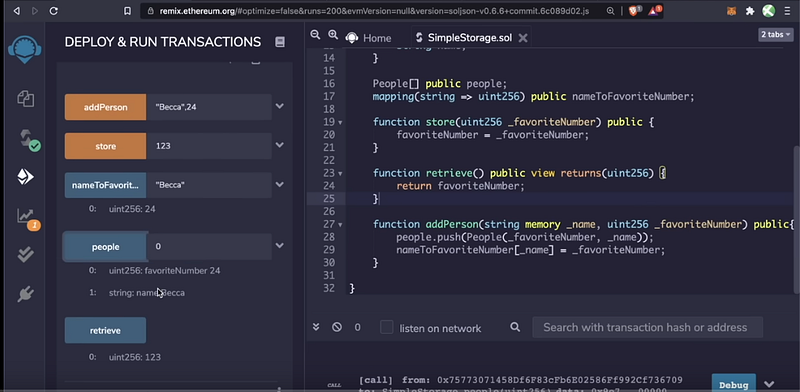Click the store transact button
The height and width of the screenshot is (392, 800).
click(x=106, y=146)
